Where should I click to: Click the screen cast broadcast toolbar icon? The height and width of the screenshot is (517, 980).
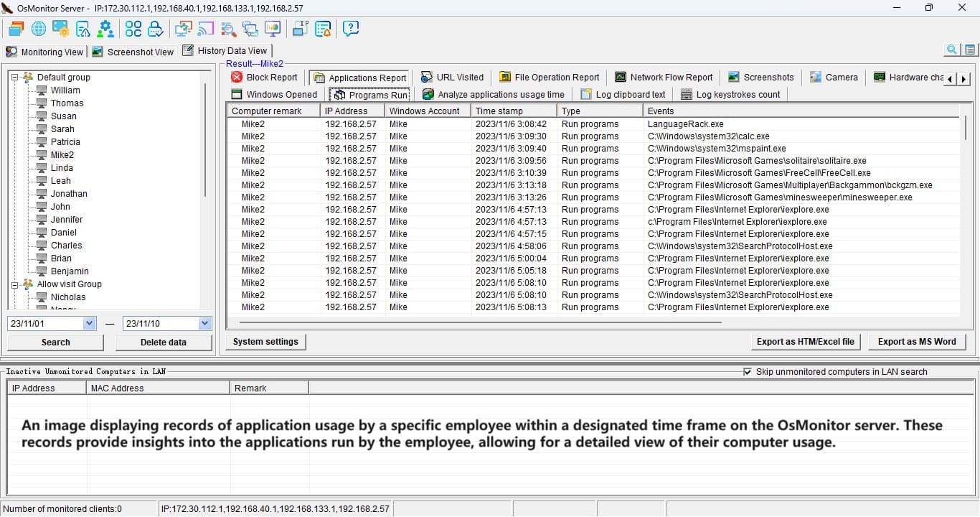pyautogui.click(x=205, y=29)
